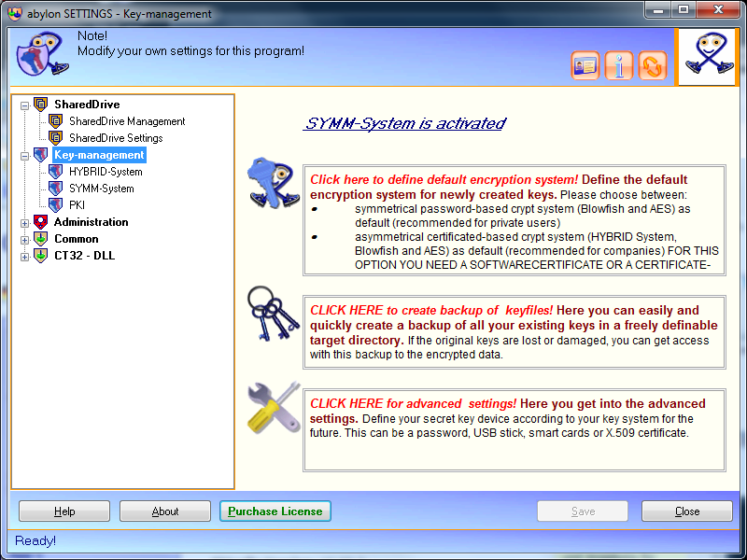Collapse the SharedDrive tree node
Screen dimensions: 747x560
click(25, 105)
